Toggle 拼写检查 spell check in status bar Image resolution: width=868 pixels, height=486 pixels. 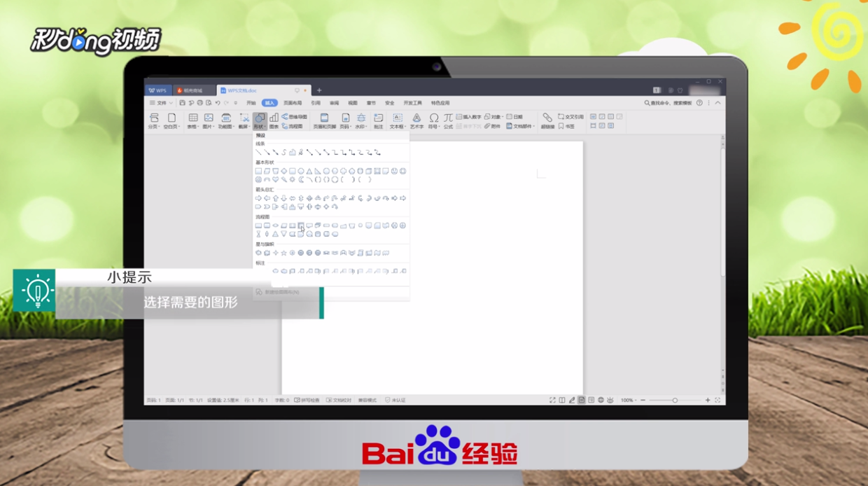coord(307,400)
